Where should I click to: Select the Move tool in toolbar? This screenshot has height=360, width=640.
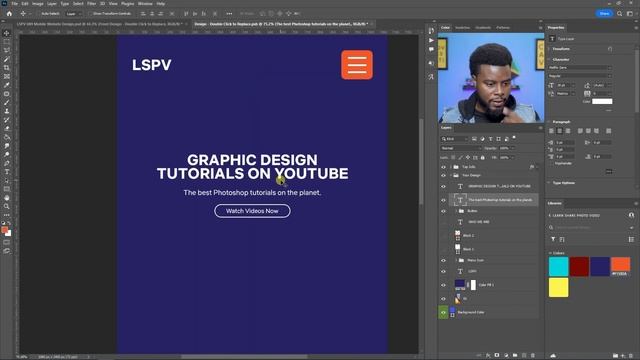point(7,33)
